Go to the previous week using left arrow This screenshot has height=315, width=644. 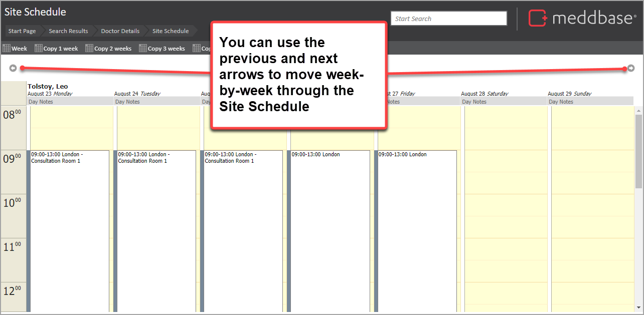pyautogui.click(x=13, y=68)
